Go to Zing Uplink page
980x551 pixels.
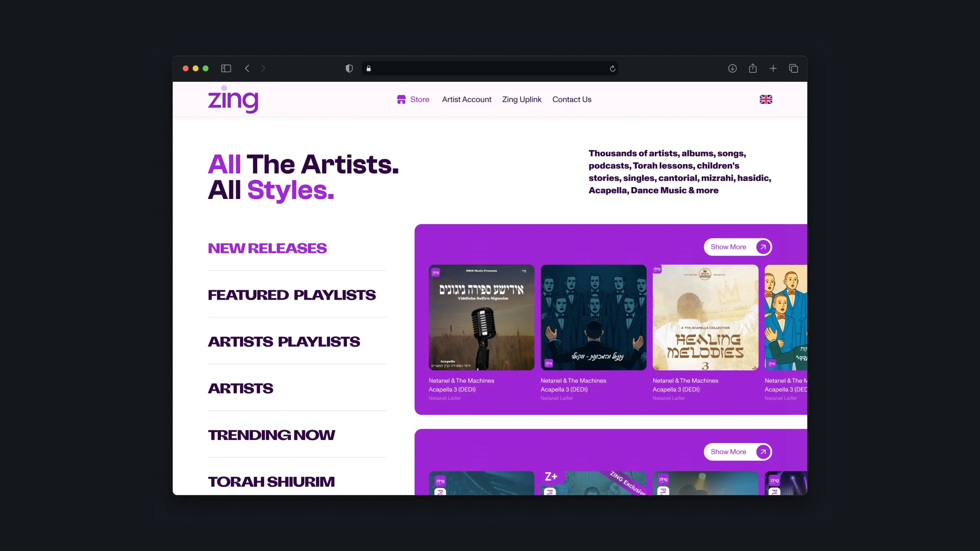coord(522,99)
